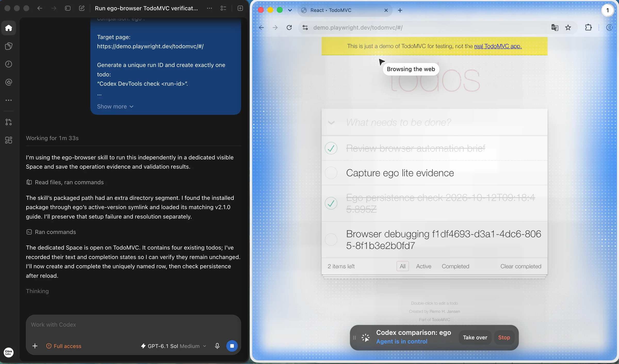Image resolution: width=619 pixels, height=364 pixels.
Task: Check the 'Capture ego lite evidence' todo
Action: tap(331, 173)
